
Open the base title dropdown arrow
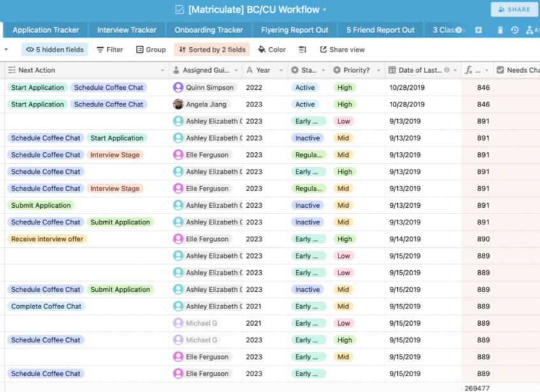click(325, 10)
